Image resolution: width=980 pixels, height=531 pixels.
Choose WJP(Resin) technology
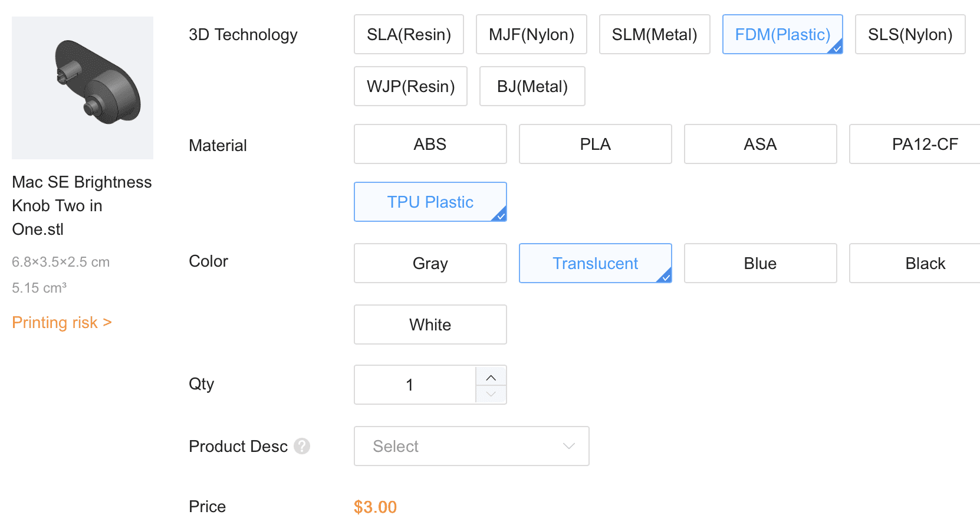410,87
